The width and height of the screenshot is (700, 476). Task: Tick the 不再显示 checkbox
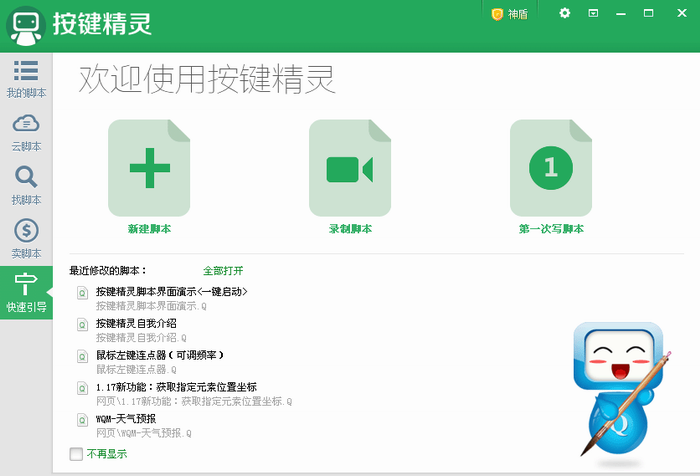(77, 454)
